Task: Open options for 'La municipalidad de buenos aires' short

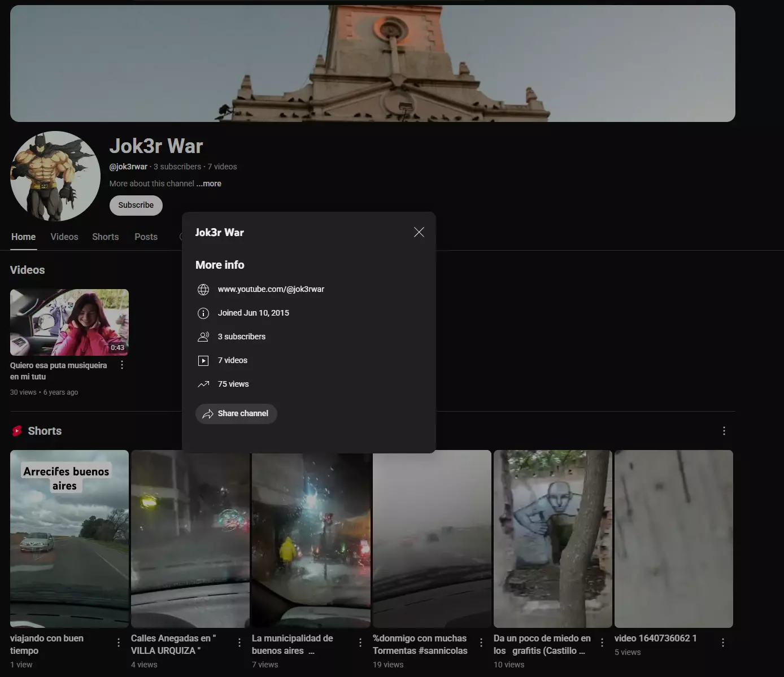Action: click(x=360, y=643)
